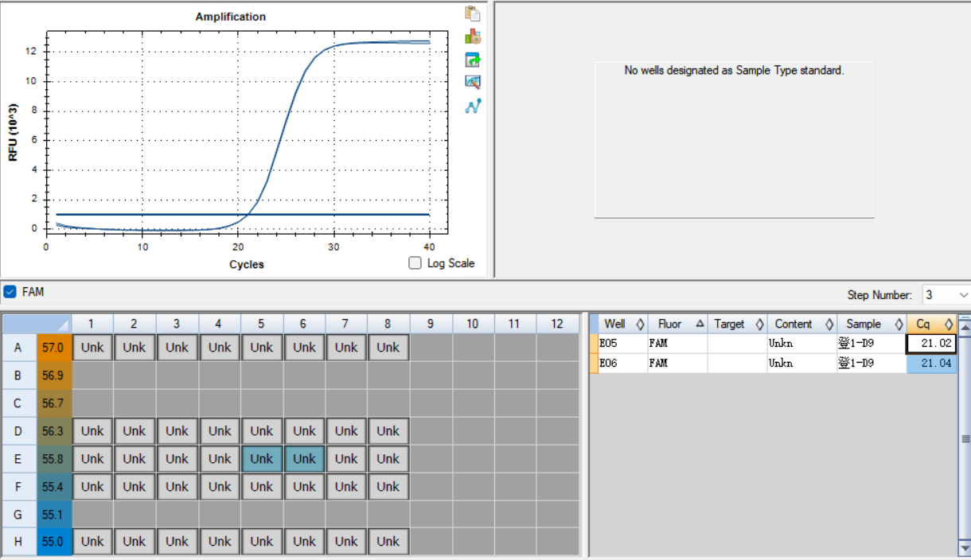The image size is (971, 560).
Task: Select plate column 8 header
Action: pos(388,324)
